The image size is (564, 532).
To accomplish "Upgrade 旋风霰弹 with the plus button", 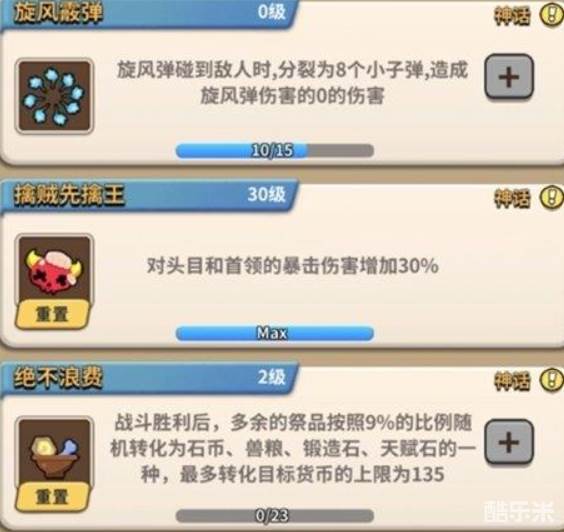I will pos(509,76).
